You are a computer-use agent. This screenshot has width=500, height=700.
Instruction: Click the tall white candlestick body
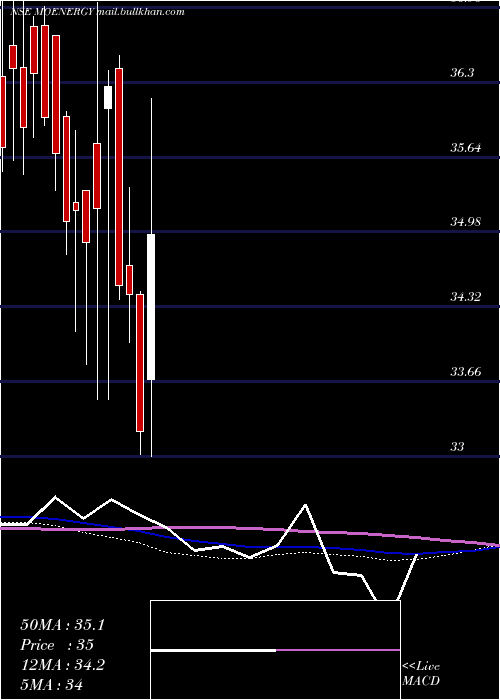tap(151, 307)
